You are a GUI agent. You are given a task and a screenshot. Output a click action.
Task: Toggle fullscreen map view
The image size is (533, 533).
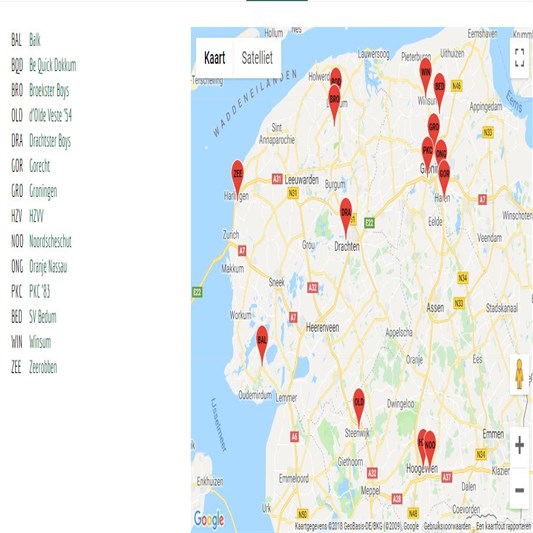tap(519, 57)
